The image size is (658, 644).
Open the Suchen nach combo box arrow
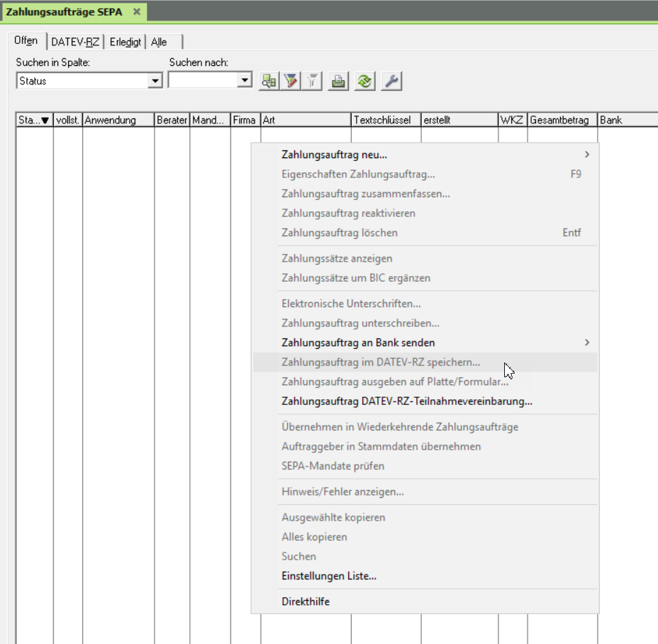pyautogui.click(x=244, y=79)
